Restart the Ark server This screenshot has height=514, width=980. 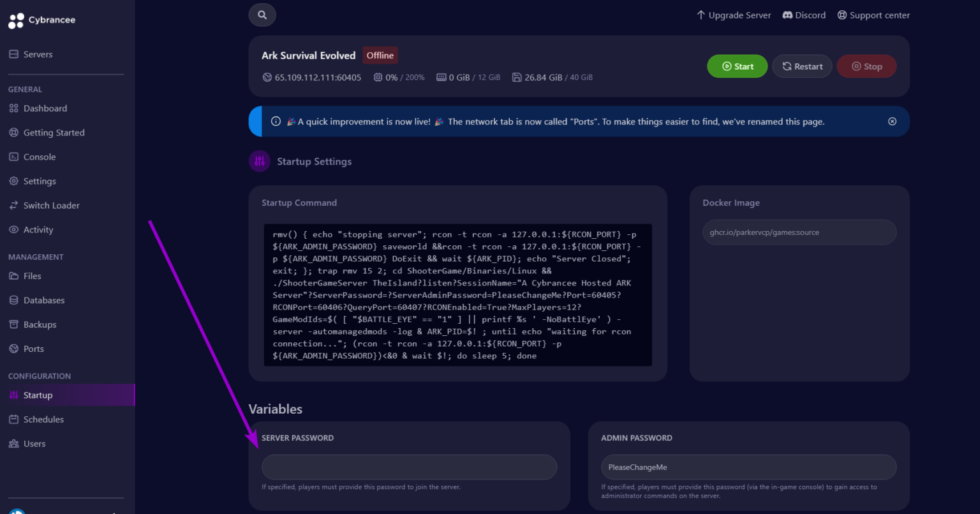801,66
